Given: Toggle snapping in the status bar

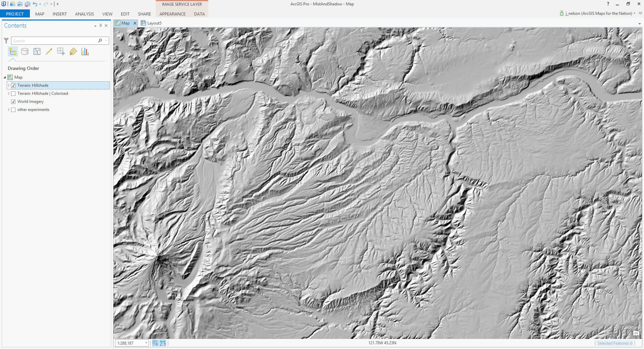Looking at the screenshot, I should click(x=155, y=343).
